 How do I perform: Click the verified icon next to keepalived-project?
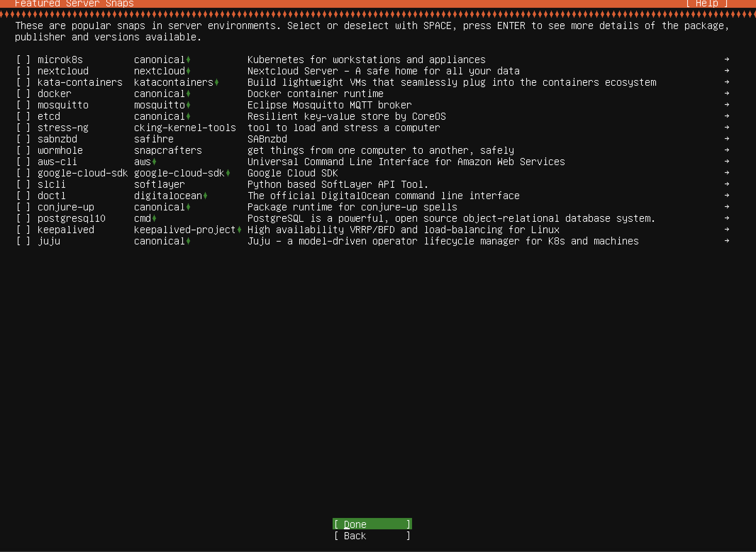(x=239, y=230)
